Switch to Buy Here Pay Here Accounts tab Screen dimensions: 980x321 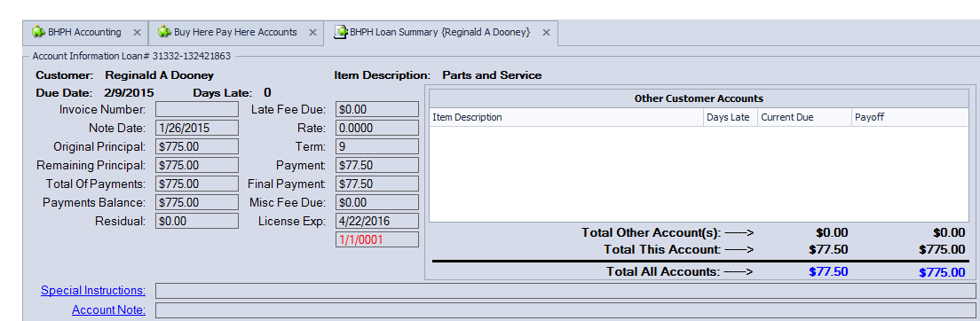coord(235,32)
